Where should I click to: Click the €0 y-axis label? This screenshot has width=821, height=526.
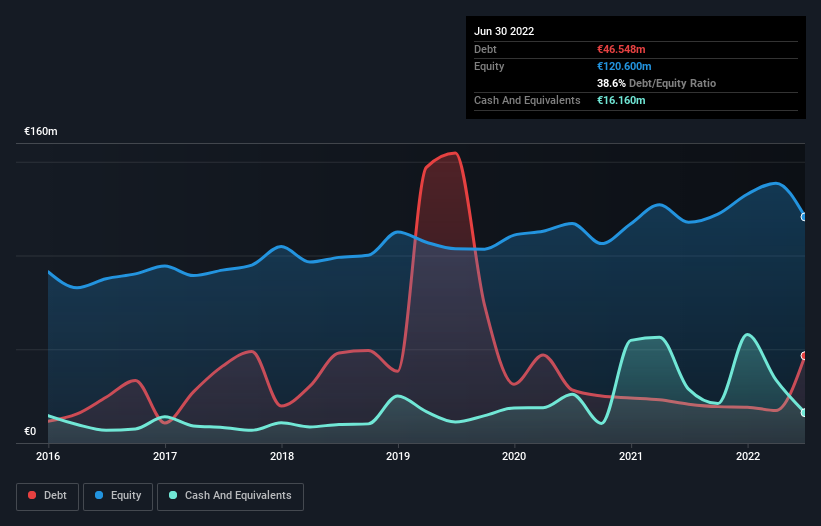[30, 431]
